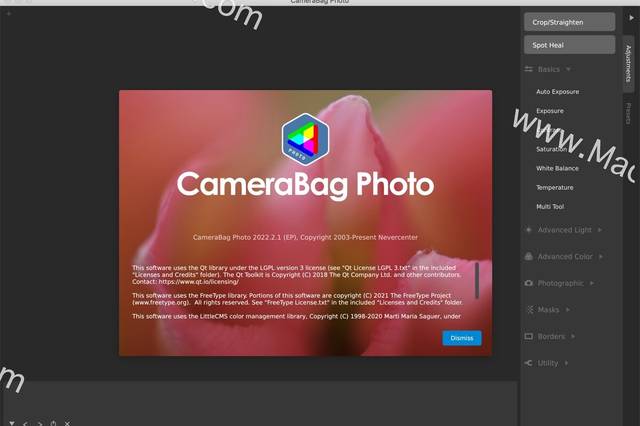This screenshot has width=640, height=426.
Task: Click the Advanced Color icon
Action: [x=529, y=256]
